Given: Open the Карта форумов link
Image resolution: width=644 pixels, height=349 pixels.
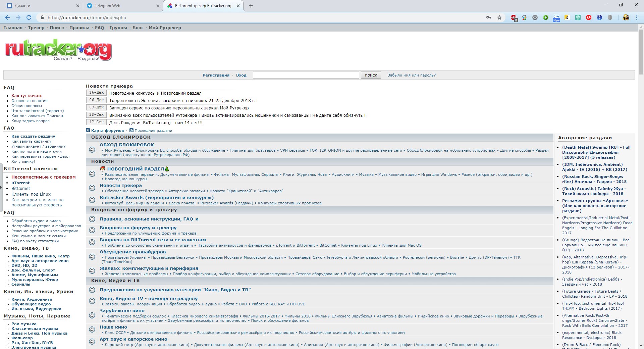Looking at the screenshot, I should pos(107,131).
